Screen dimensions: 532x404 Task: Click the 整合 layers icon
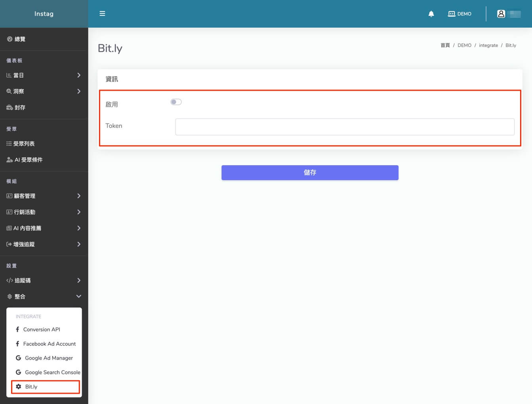click(10, 296)
